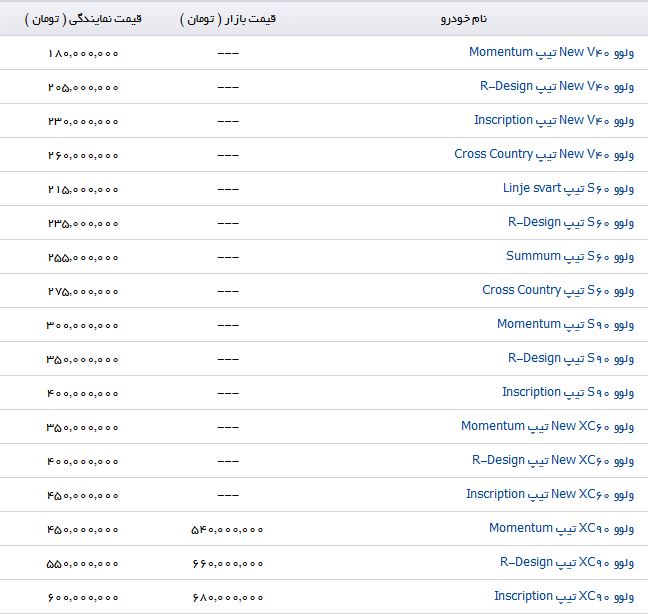Select dealer price ۳۵۰,۰۰۰,۰۰۰ in S90 R-Design row
This screenshot has height=614, width=648.
[82, 360]
